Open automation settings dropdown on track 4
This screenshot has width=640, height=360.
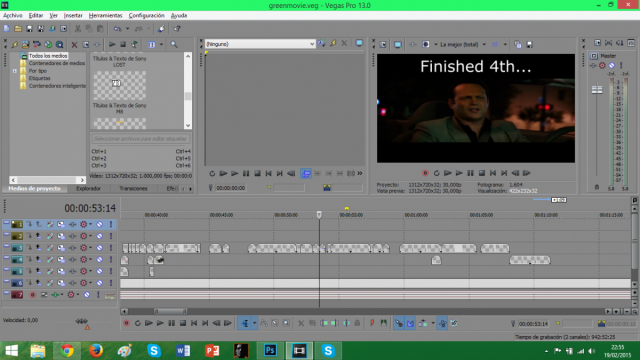(91, 260)
